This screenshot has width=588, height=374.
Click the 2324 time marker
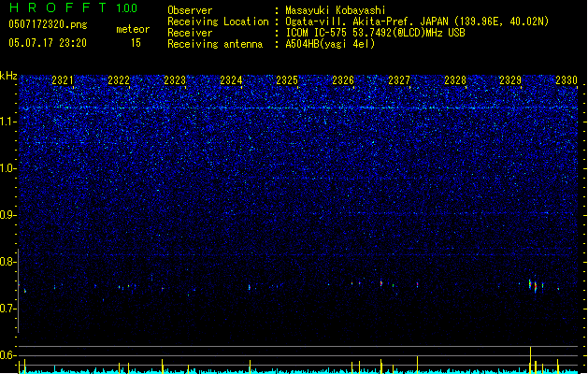click(x=231, y=80)
